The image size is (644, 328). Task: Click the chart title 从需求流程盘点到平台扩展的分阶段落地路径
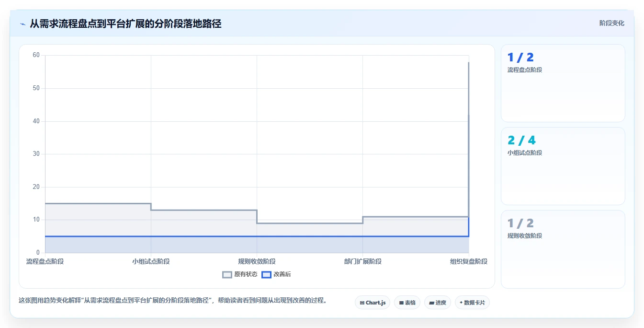pos(125,23)
